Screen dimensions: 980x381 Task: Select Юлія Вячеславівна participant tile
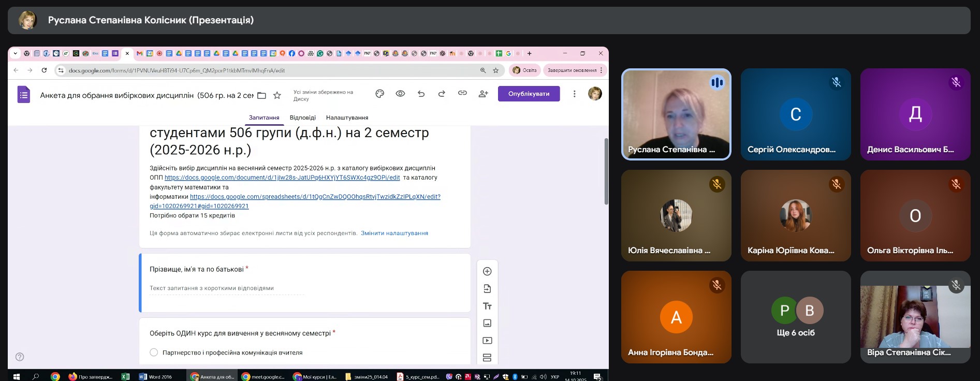(676, 215)
